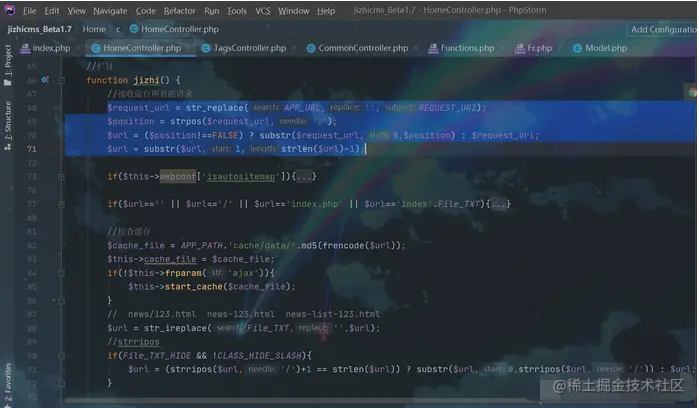Expand the folded {...} code on line 77

point(500,204)
